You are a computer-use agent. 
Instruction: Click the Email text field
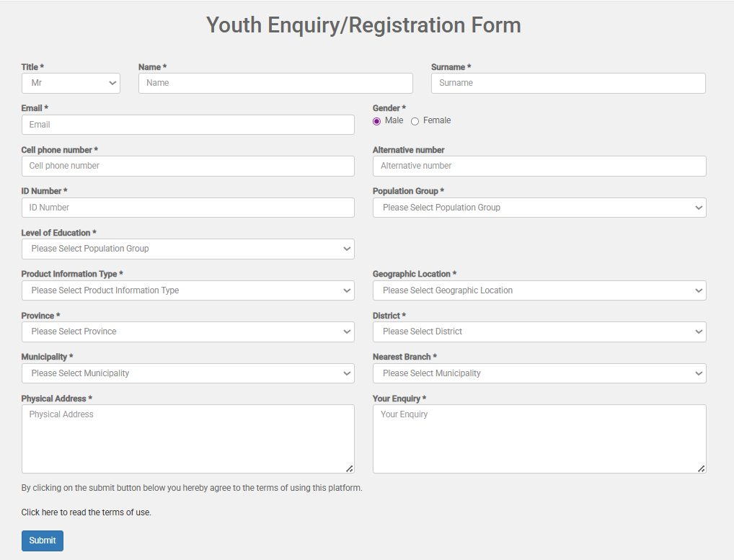pyautogui.click(x=187, y=125)
